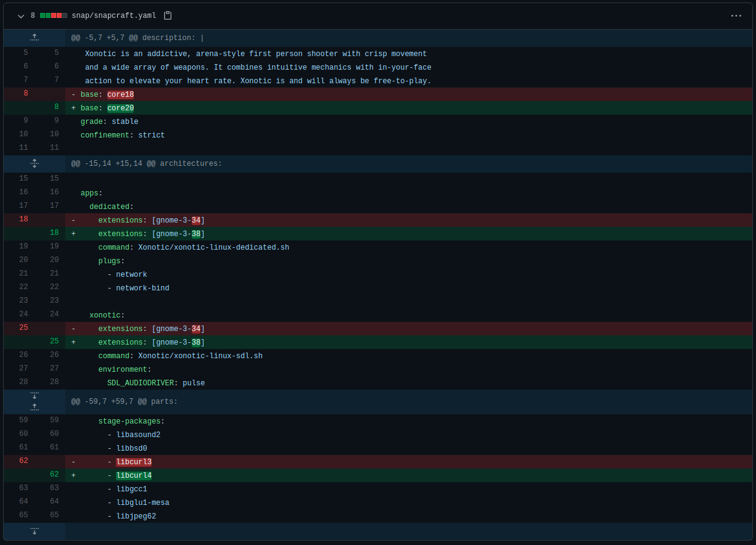Click the diffstat colored squares indicator
The width and height of the screenshot is (756, 545).
point(54,16)
